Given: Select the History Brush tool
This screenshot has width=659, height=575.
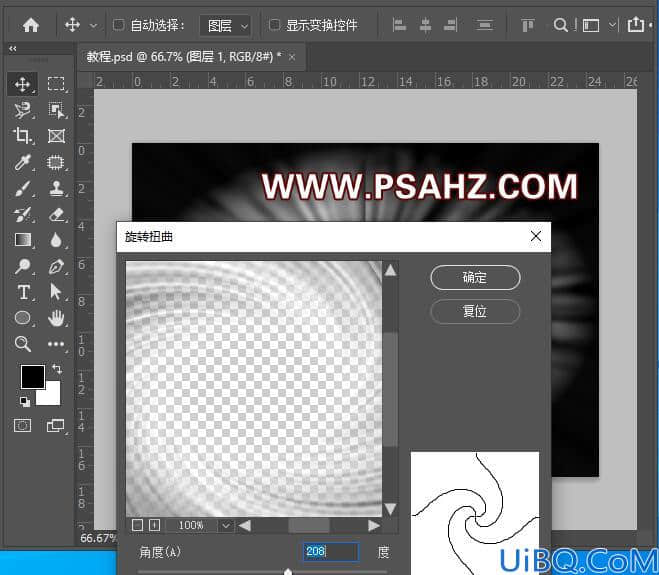Looking at the screenshot, I should 22,214.
